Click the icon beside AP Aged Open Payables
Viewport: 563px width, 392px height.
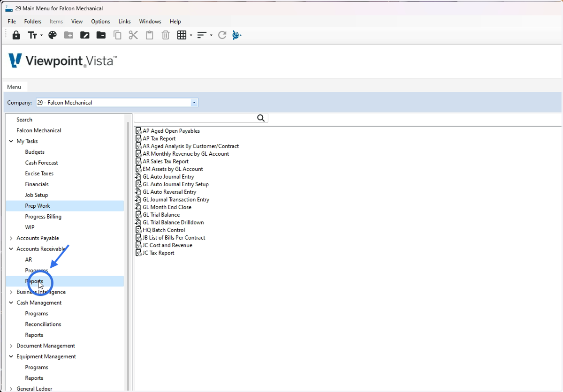click(x=138, y=131)
